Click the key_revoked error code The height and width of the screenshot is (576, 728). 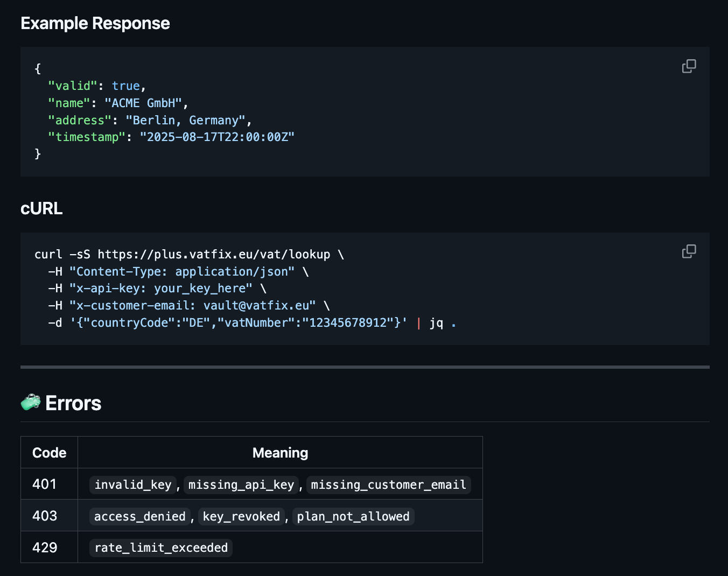point(241,517)
